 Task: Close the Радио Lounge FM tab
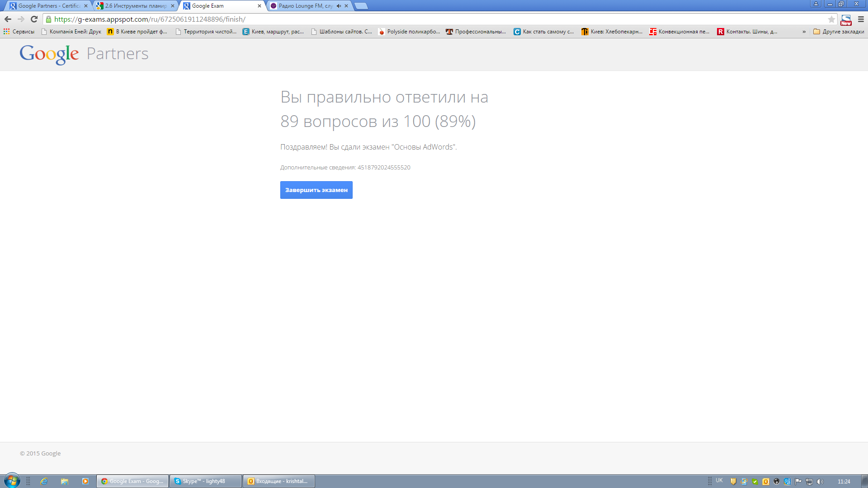click(346, 6)
